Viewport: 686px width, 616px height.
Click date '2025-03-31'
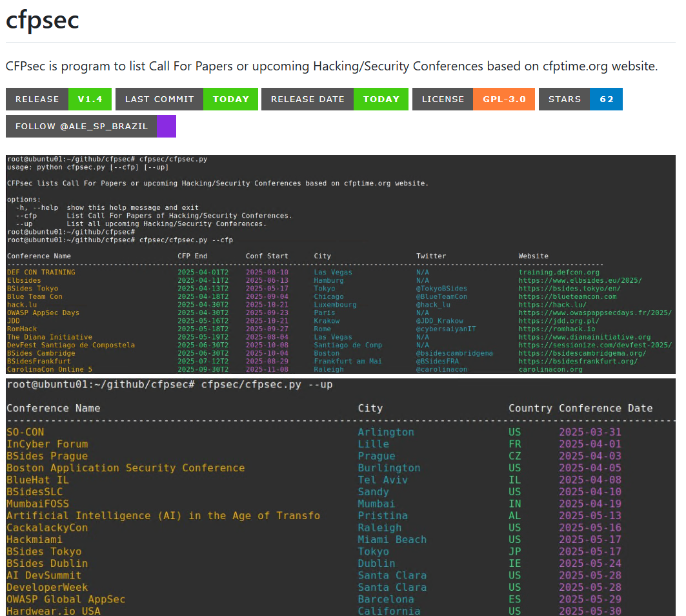(590, 432)
